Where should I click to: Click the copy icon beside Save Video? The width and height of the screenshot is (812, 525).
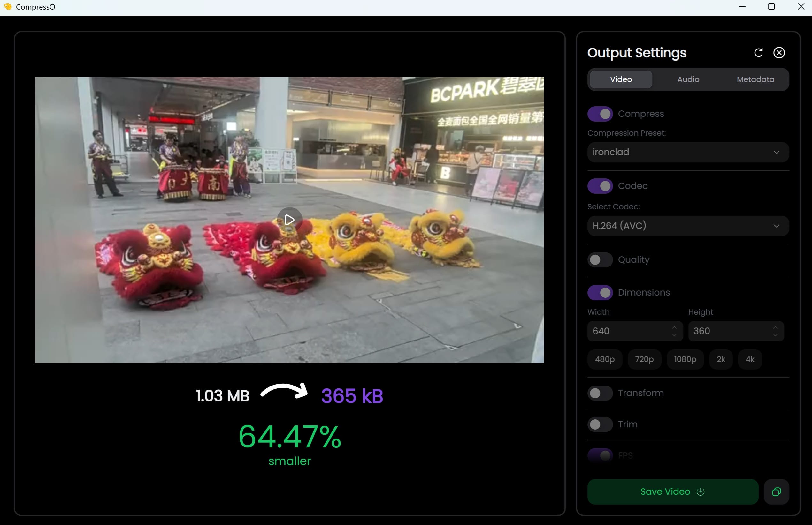point(776,491)
